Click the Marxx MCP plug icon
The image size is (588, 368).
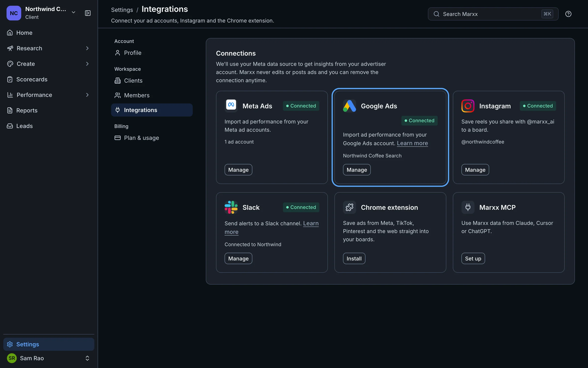pos(468,207)
